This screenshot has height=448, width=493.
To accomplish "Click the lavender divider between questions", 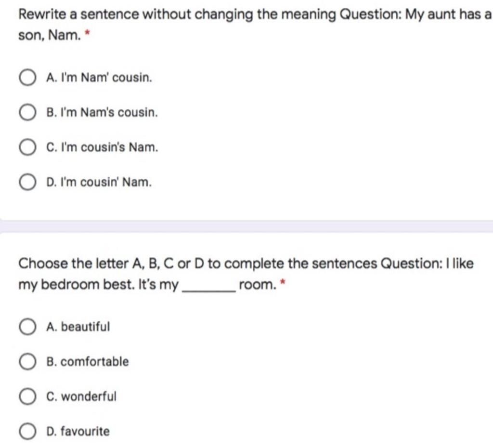I will point(246,226).
